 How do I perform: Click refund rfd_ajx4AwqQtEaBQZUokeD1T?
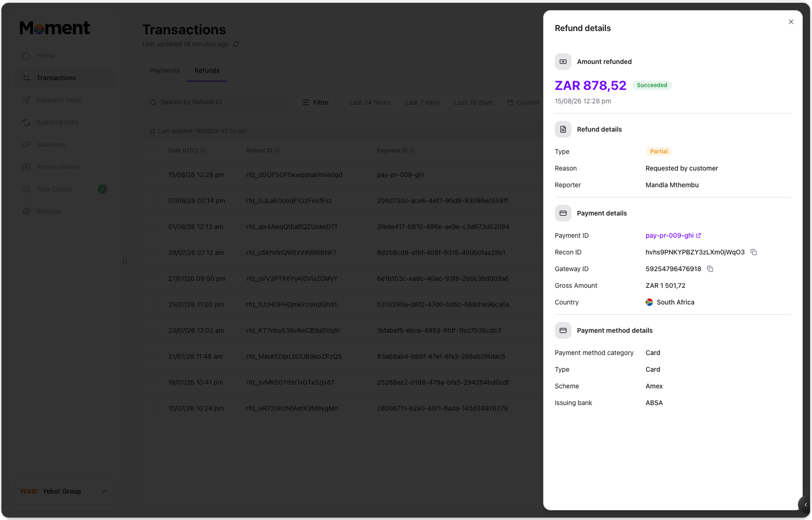tap(292, 227)
